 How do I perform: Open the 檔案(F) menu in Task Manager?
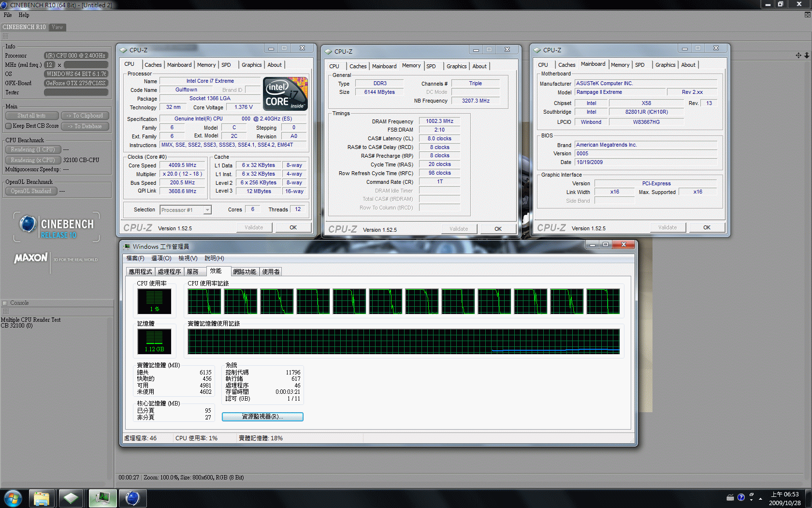(135, 258)
